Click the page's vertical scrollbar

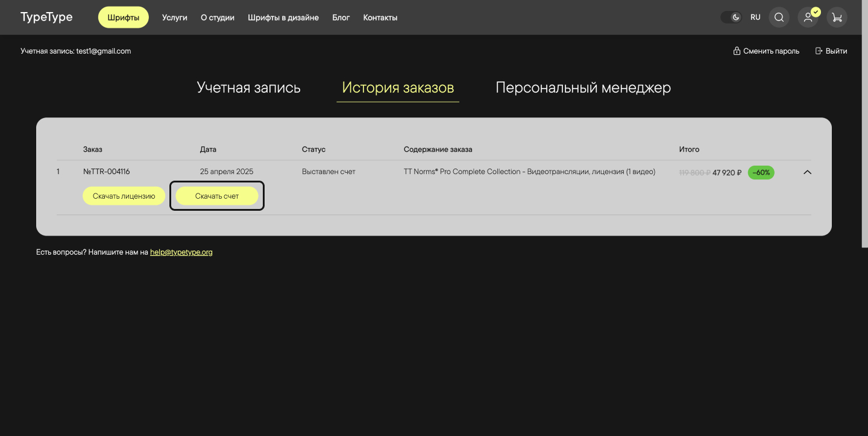pos(864,123)
